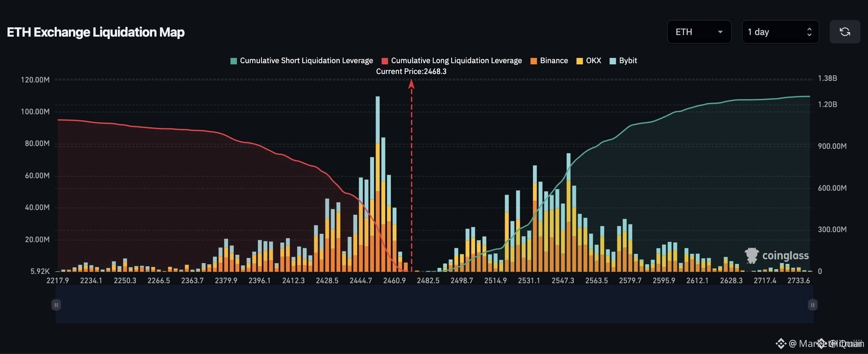Click the 2498.7 price axis label

[x=462, y=280]
